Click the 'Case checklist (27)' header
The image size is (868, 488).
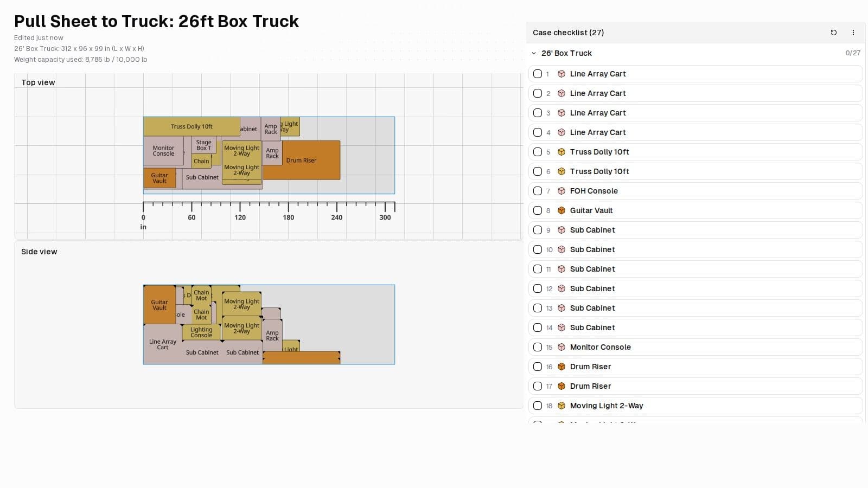(568, 33)
